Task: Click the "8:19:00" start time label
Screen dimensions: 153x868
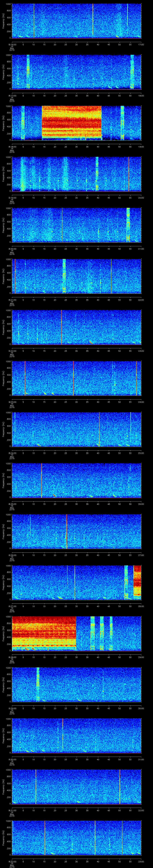Action: point(12,198)
